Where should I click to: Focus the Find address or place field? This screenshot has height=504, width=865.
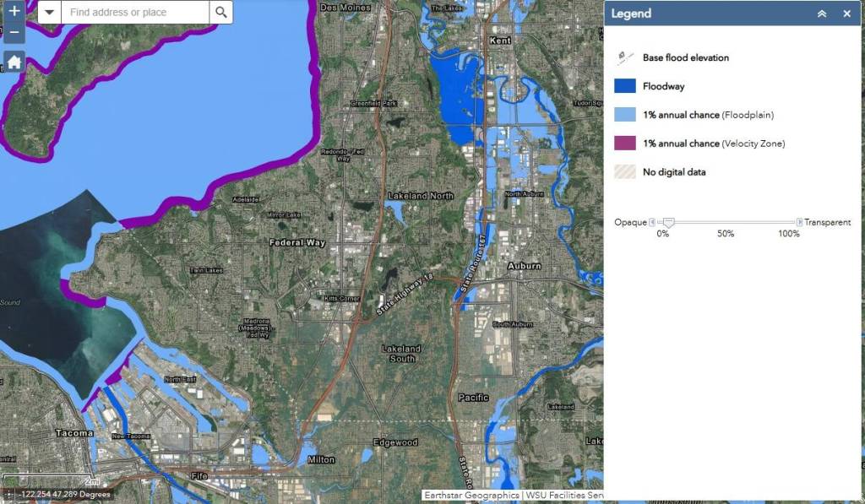point(135,13)
